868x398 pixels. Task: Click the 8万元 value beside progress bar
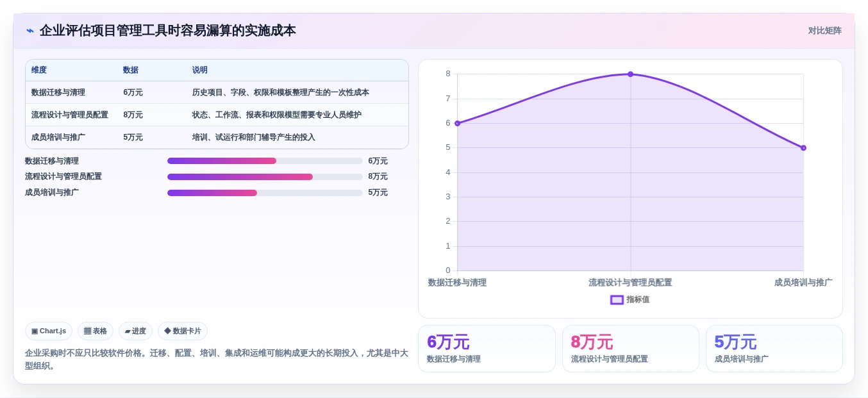coord(378,176)
